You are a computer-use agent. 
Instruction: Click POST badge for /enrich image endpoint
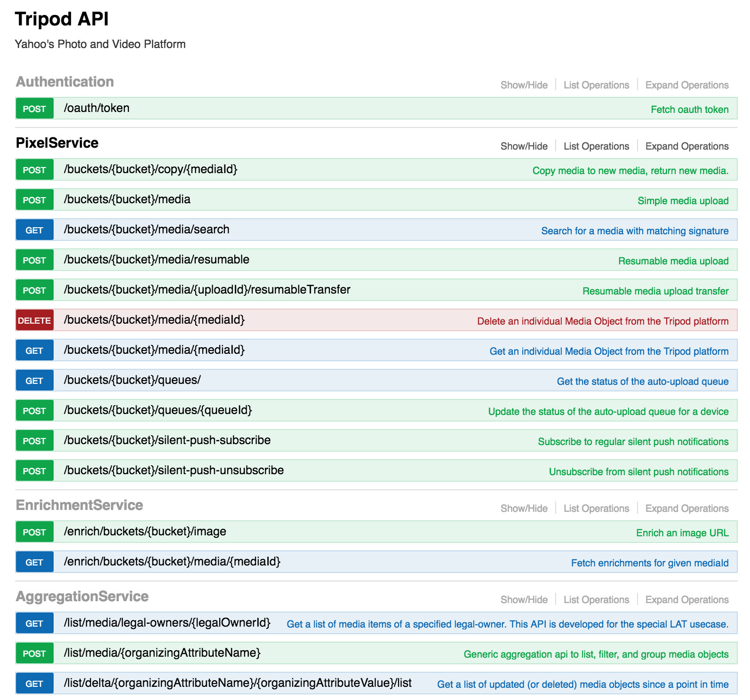[34, 532]
